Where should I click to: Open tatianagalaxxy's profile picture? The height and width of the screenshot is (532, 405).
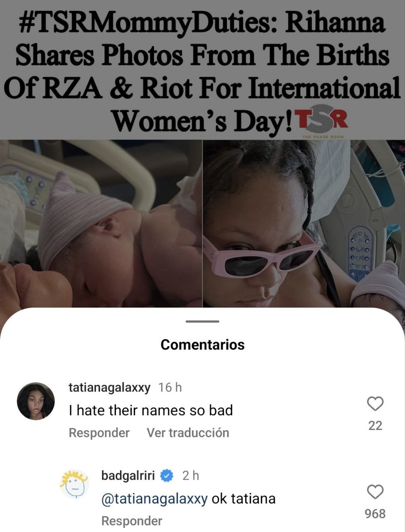[x=36, y=401]
